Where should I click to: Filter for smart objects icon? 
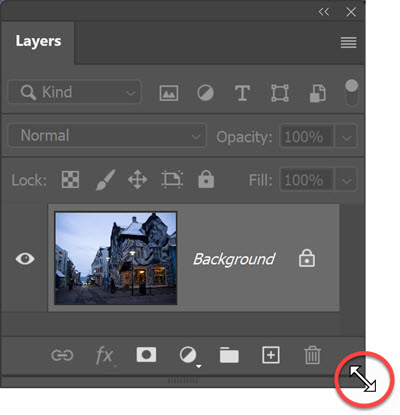tap(317, 93)
